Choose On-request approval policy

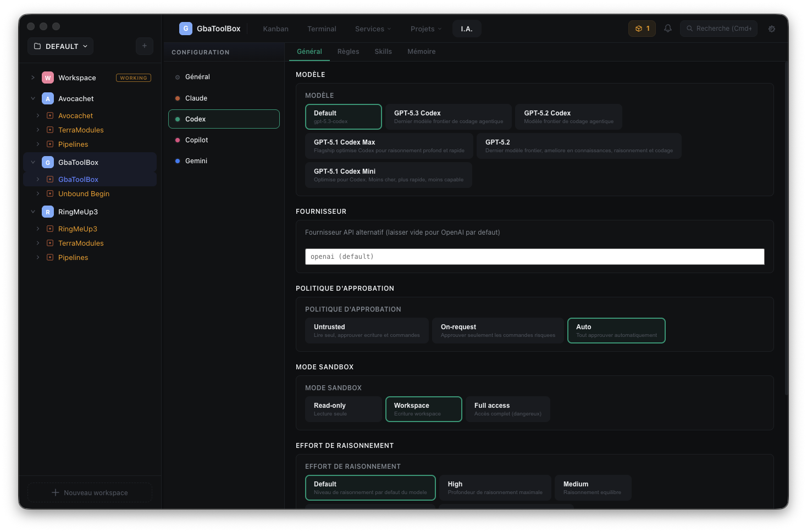click(x=498, y=330)
